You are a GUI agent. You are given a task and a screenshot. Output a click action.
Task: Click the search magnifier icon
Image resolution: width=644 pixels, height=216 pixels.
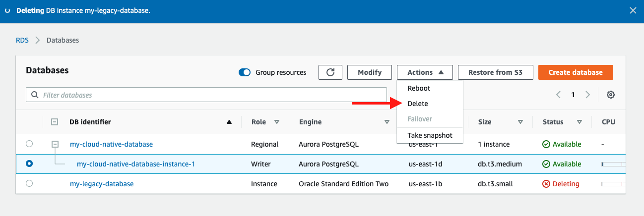coord(35,95)
